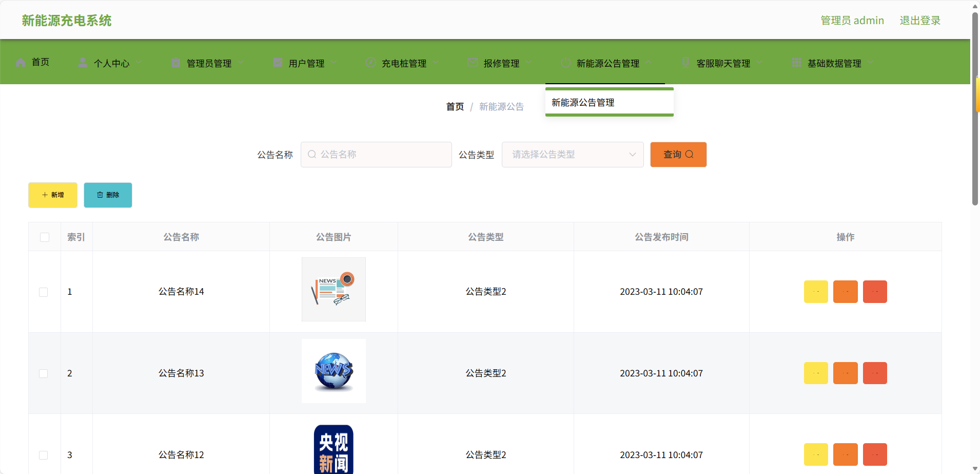Open the 个人中心 menu

click(111, 63)
